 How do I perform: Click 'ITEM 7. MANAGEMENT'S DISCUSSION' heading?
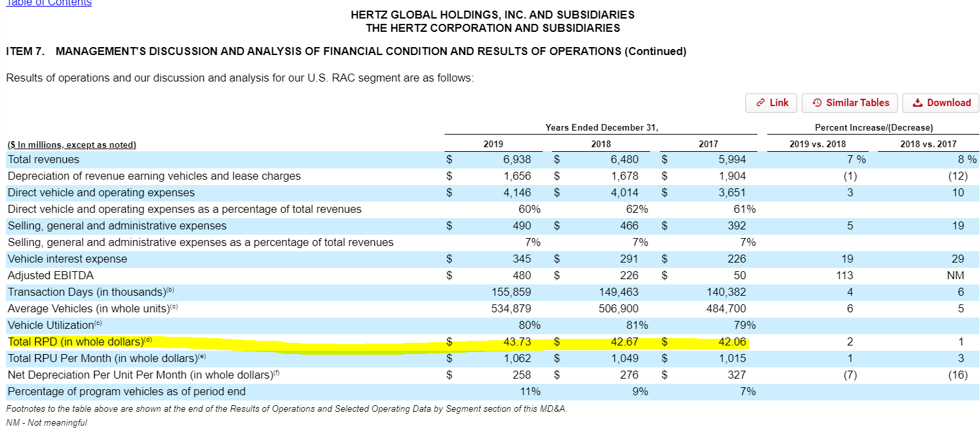pos(346,51)
